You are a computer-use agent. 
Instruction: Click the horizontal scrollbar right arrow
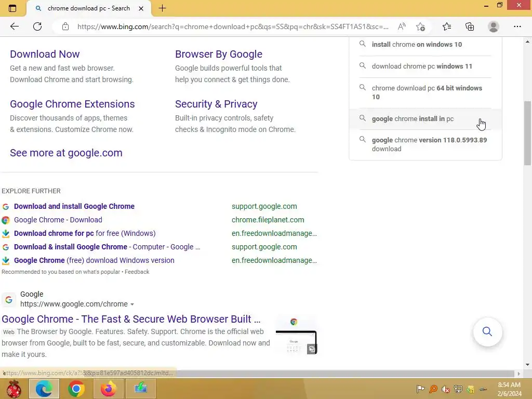(518, 374)
